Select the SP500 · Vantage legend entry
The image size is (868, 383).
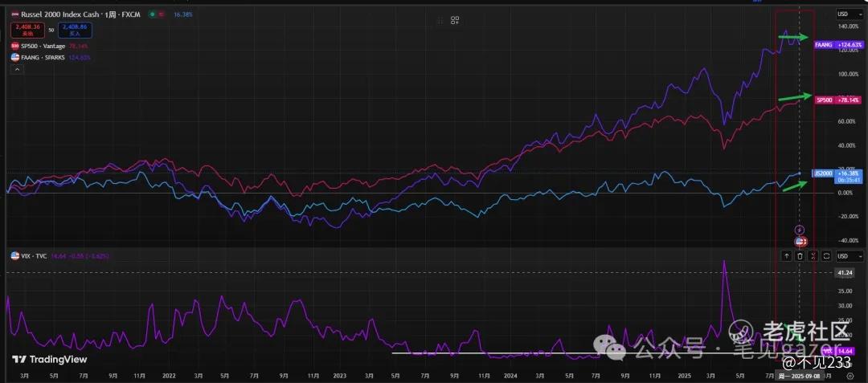(43, 47)
